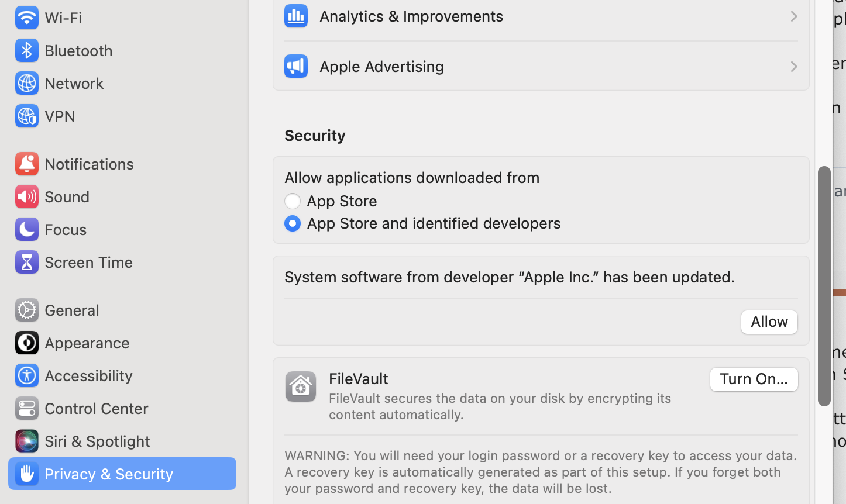The height and width of the screenshot is (504, 846).
Task: Open the Sound settings pane
Action: [122, 196]
